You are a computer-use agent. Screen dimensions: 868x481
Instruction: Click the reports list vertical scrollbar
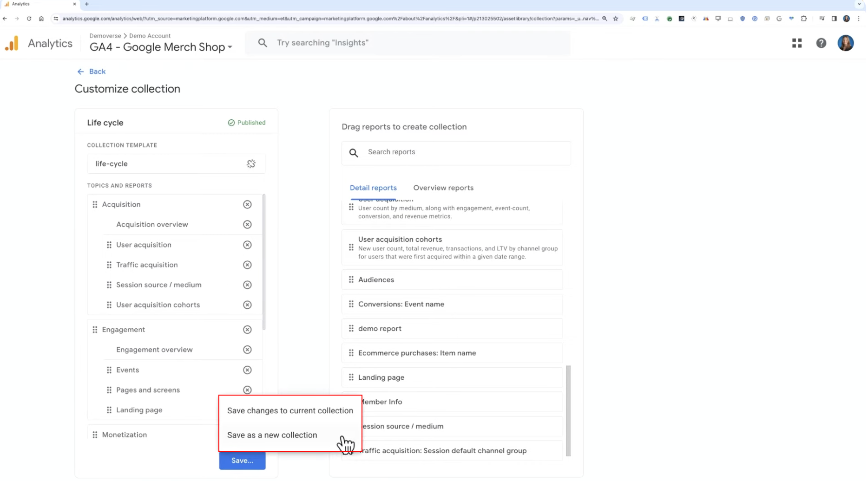(569, 412)
